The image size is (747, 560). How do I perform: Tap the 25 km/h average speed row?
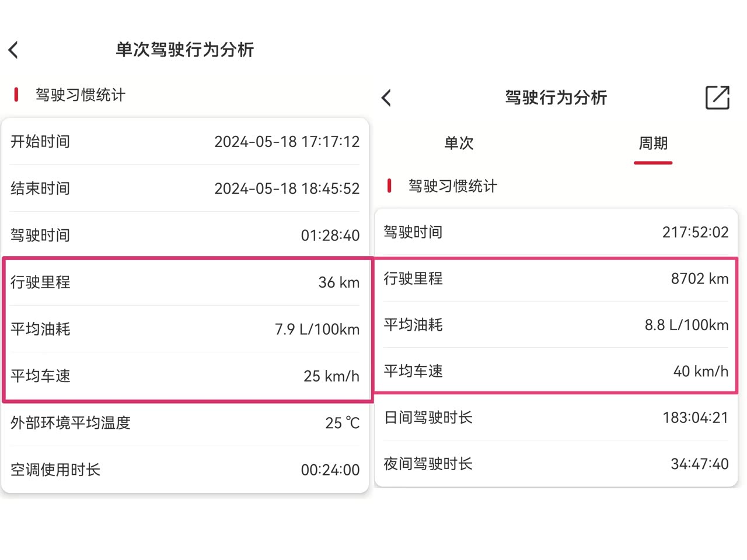tap(184, 376)
